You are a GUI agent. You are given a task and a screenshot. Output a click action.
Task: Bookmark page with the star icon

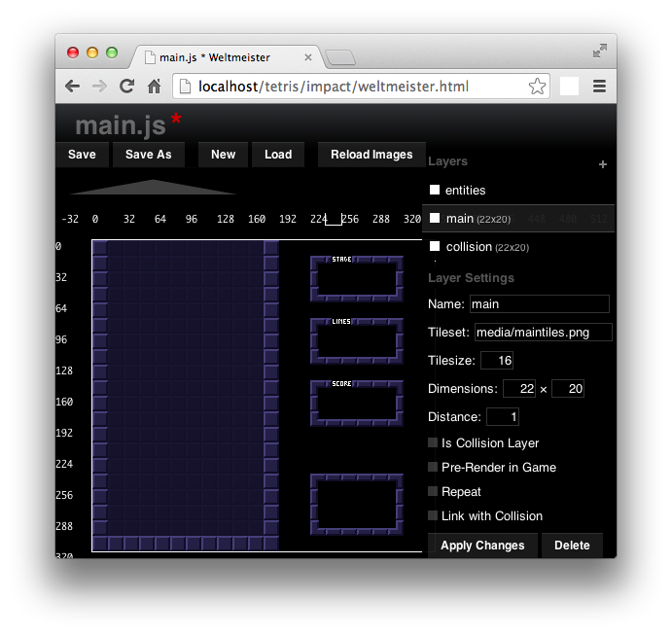tap(537, 87)
